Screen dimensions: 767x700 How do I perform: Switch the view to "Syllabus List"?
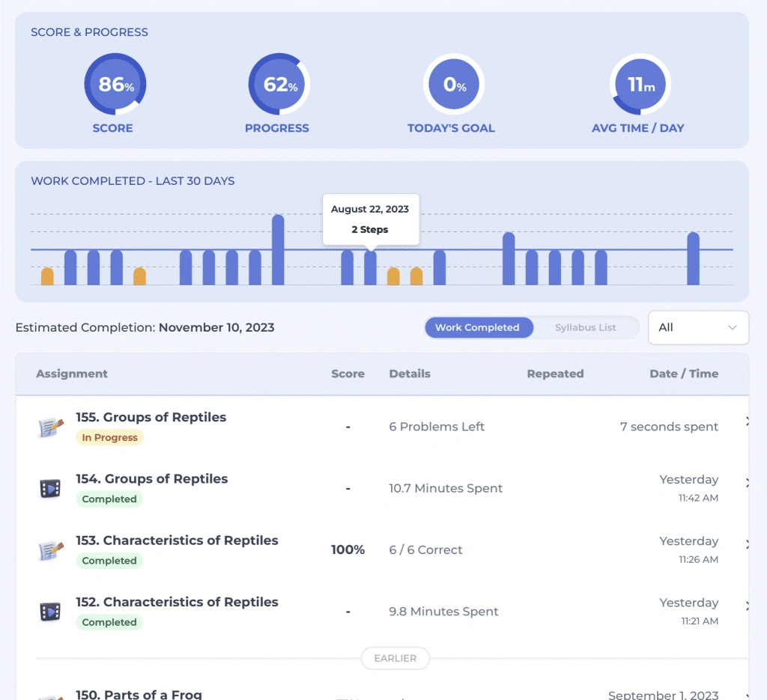(583, 327)
